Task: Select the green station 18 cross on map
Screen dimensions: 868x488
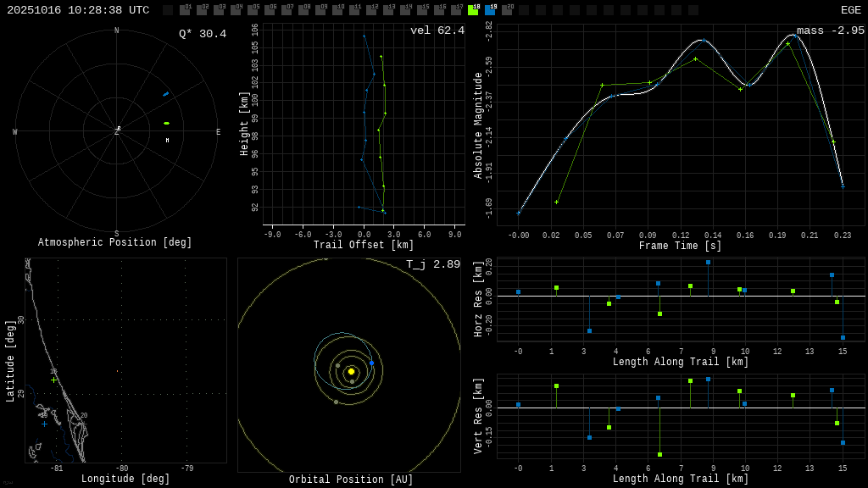Action: (x=53, y=380)
